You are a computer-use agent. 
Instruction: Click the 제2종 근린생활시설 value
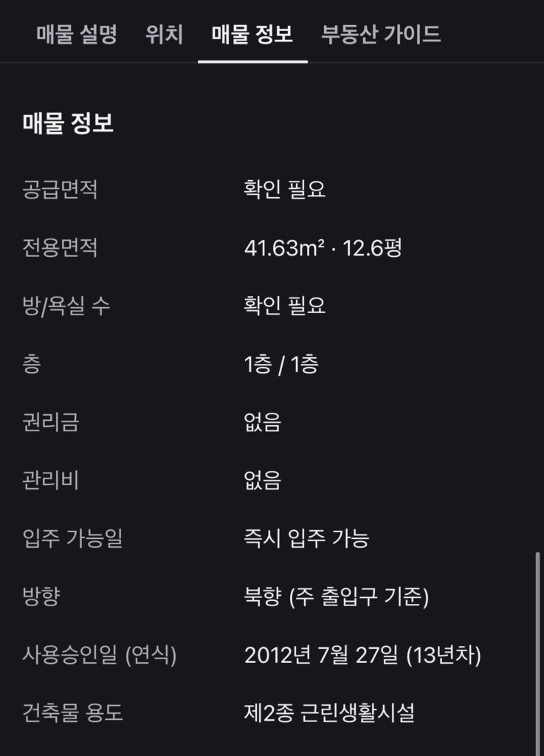[329, 713]
